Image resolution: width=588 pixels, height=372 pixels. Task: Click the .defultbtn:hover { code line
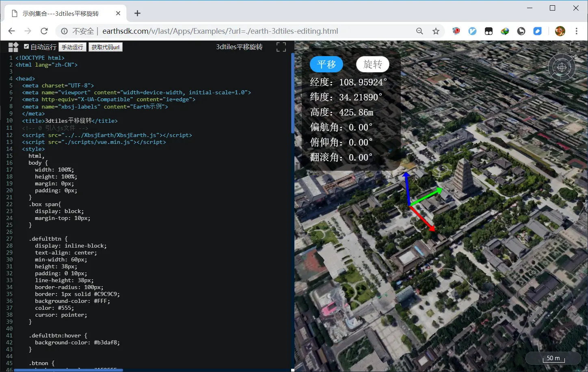pyautogui.click(x=58, y=335)
